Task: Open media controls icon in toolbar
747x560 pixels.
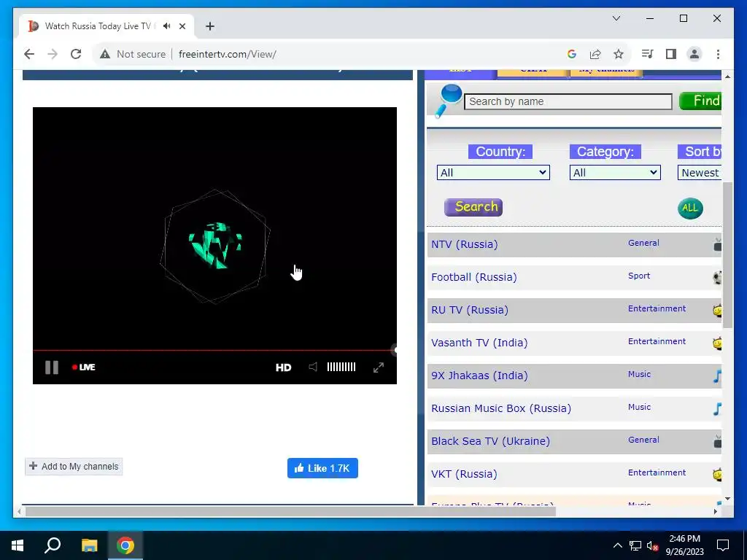Action: pyautogui.click(x=647, y=54)
